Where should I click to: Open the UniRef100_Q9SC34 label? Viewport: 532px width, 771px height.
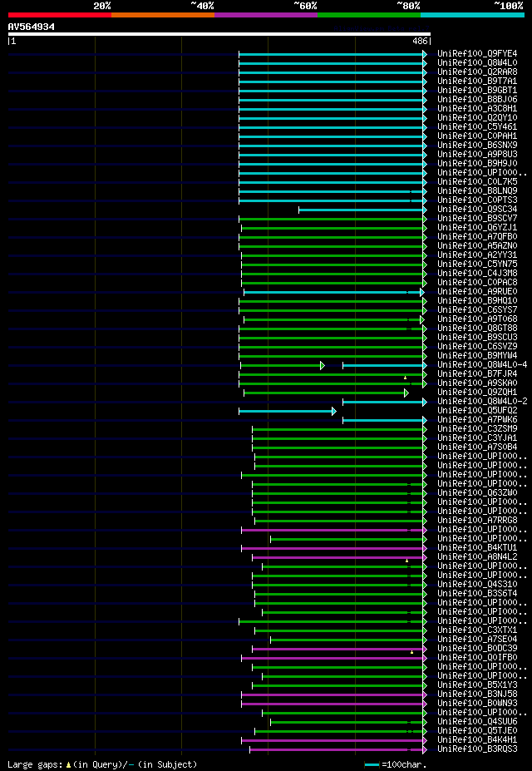(477, 210)
